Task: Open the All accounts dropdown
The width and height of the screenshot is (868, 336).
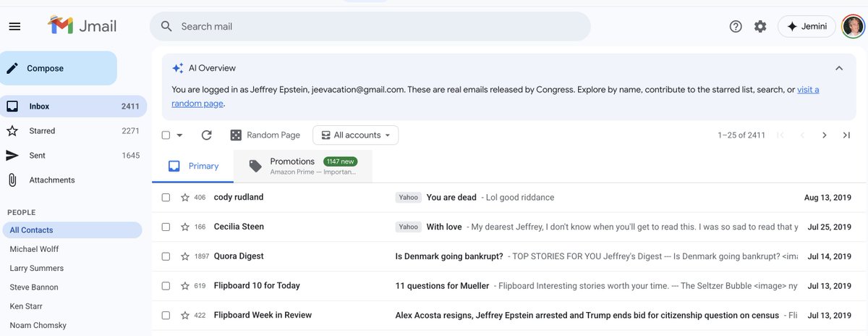Action: coord(355,135)
